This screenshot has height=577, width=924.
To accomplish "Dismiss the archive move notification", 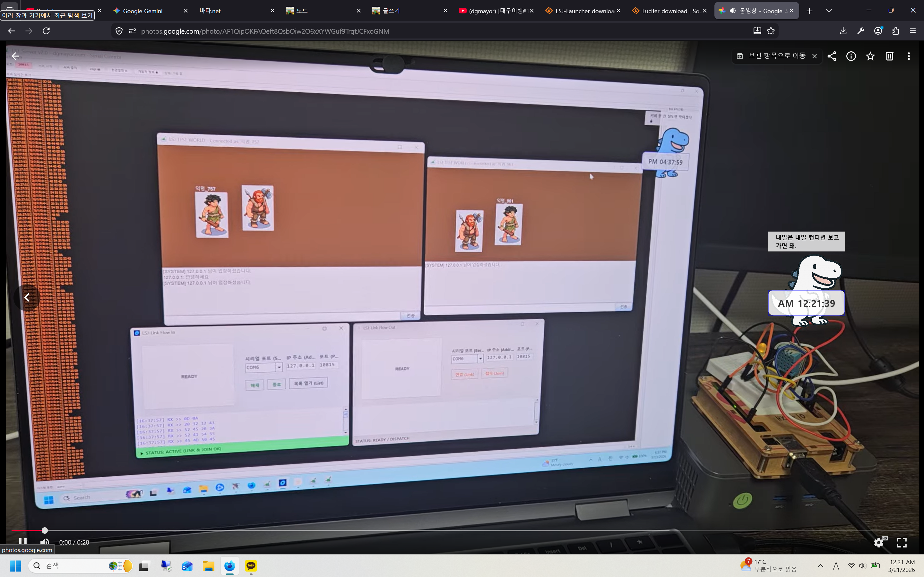I will pos(815,56).
